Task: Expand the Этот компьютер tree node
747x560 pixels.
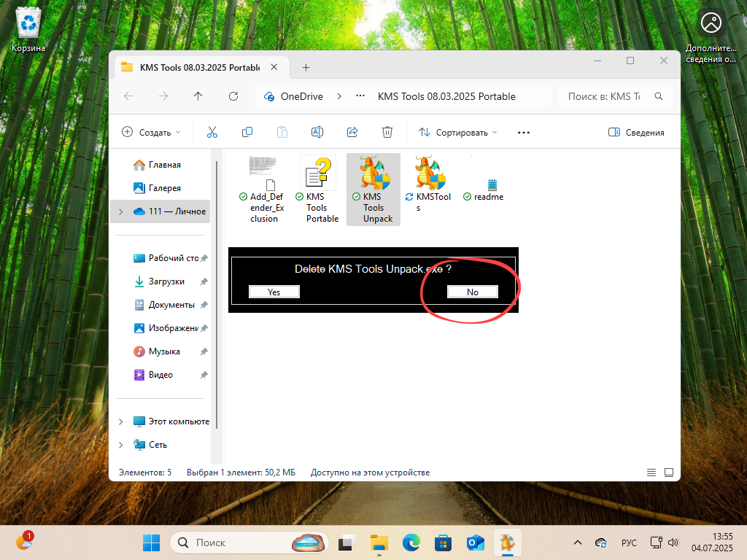Action: point(121,421)
